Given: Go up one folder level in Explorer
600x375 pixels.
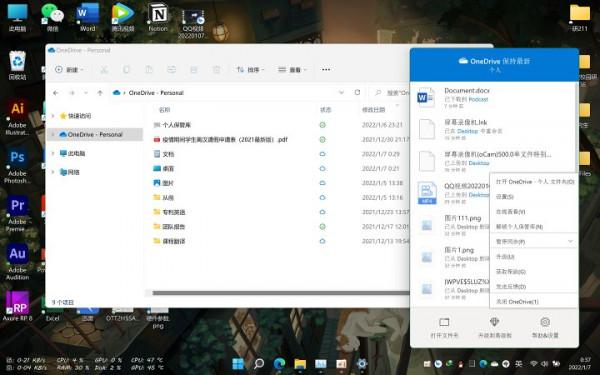Looking at the screenshot, I should [100, 93].
